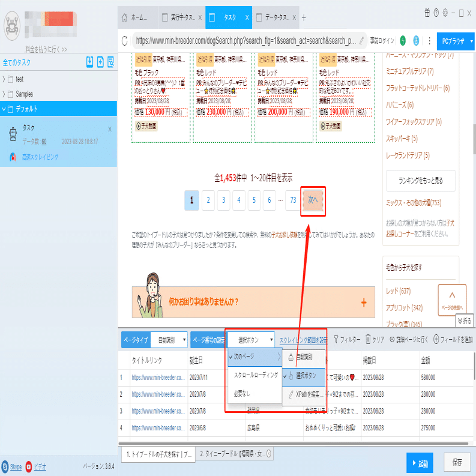The image size is (476, 476).
Task: Click the first row's タイトルリンク URL cell
Action: (158, 378)
